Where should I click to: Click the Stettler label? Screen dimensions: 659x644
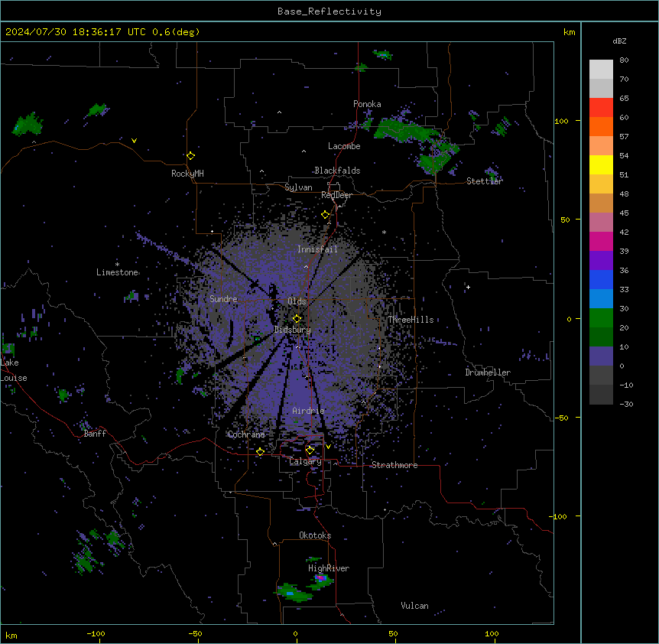[x=485, y=181]
